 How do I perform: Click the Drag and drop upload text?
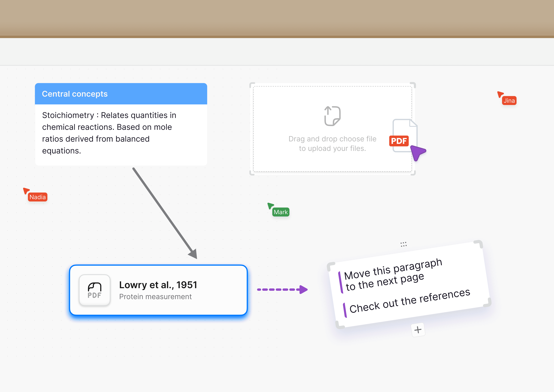coord(332,144)
